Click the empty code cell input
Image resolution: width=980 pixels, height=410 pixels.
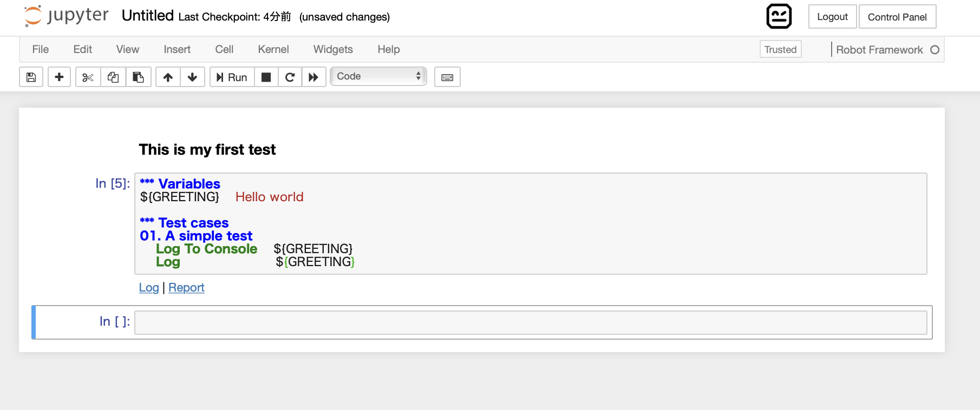click(531, 322)
